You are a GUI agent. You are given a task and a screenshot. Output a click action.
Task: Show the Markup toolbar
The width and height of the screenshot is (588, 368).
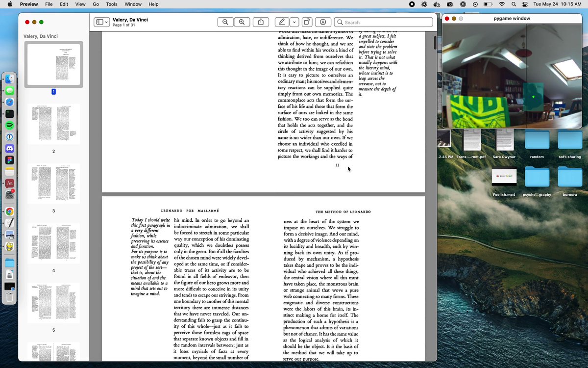point(322,22)
